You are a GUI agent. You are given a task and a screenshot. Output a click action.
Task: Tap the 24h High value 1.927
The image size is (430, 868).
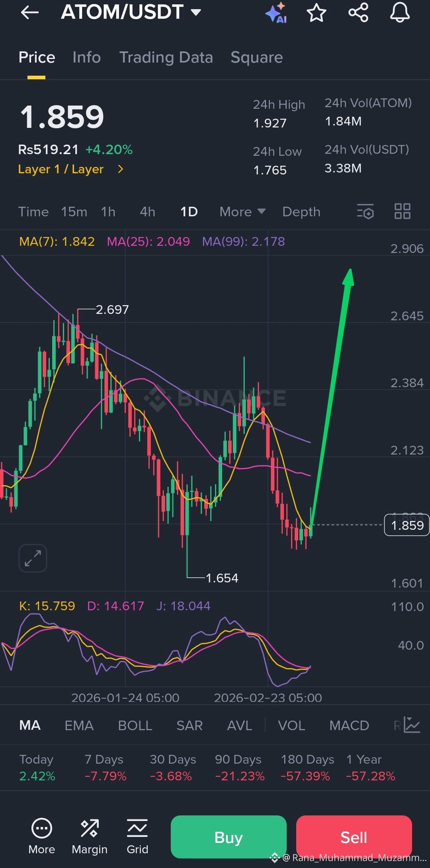(x=270, y=123)
